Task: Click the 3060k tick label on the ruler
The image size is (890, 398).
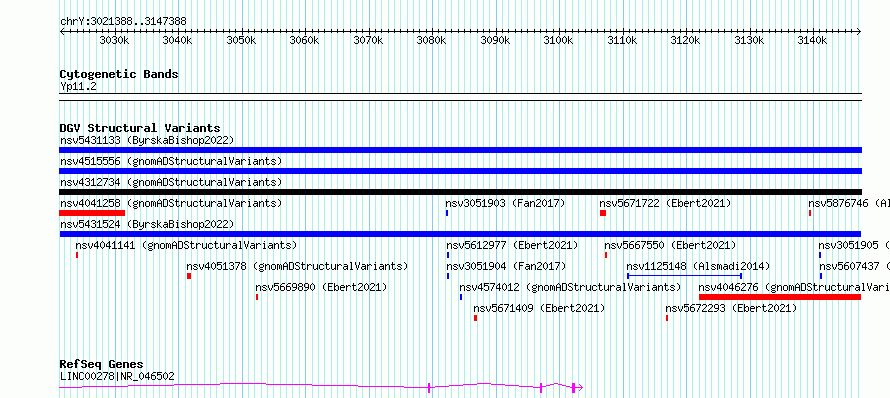Action: 304,41
